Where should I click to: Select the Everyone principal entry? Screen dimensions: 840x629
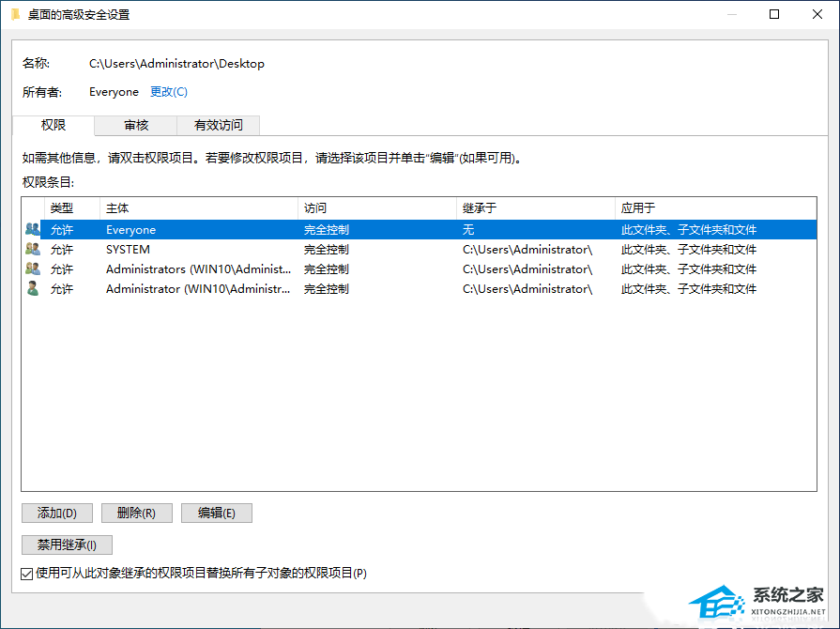pyautogui.click(x=130, y=230)
